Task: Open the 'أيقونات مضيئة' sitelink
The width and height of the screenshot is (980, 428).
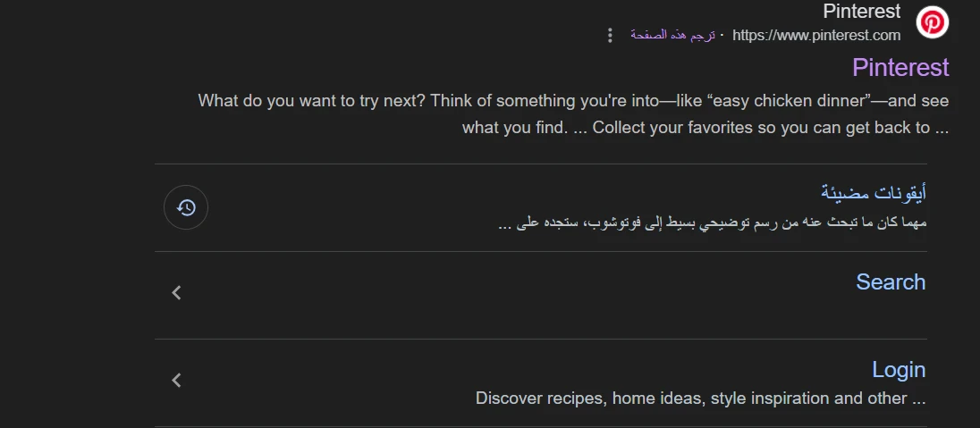Action: coord(874,192)
